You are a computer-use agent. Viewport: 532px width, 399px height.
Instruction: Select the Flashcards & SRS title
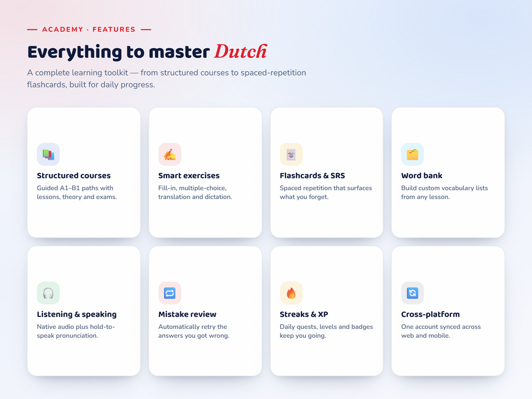click(x=312, y=176)
